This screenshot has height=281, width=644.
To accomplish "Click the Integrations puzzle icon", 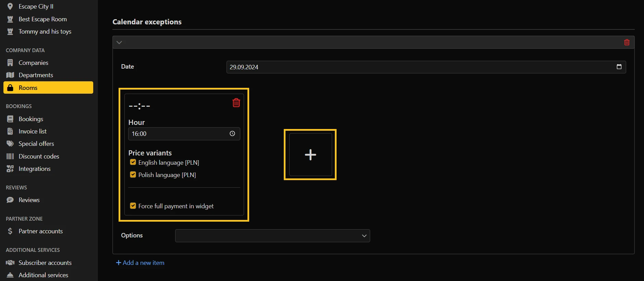I will coord(10,169).
